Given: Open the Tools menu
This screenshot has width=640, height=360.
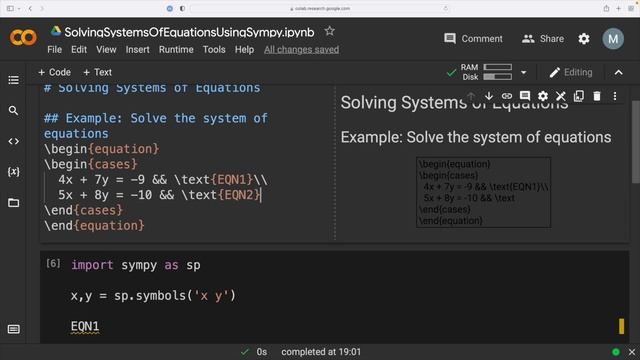Looking at the screenshot, I should [x=214, y=49].
